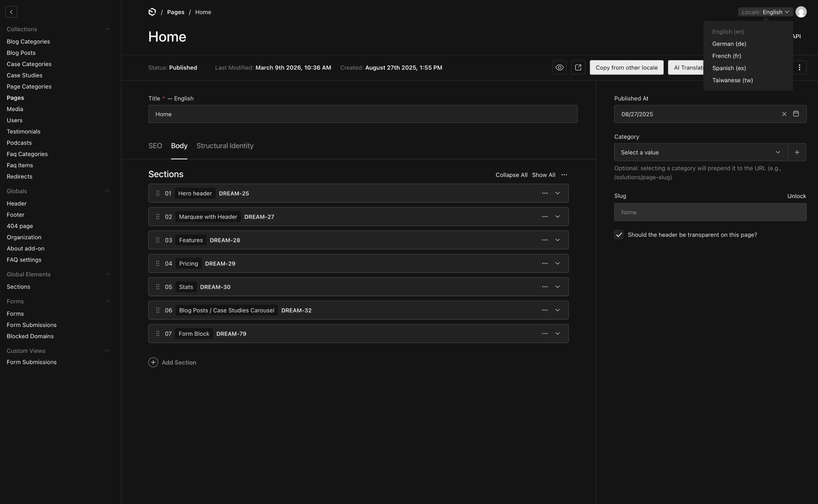The width and height of the screenshot is (818, 504).
Task: Grab drag handle of Hero header row
Action: [x=158, y=193]
